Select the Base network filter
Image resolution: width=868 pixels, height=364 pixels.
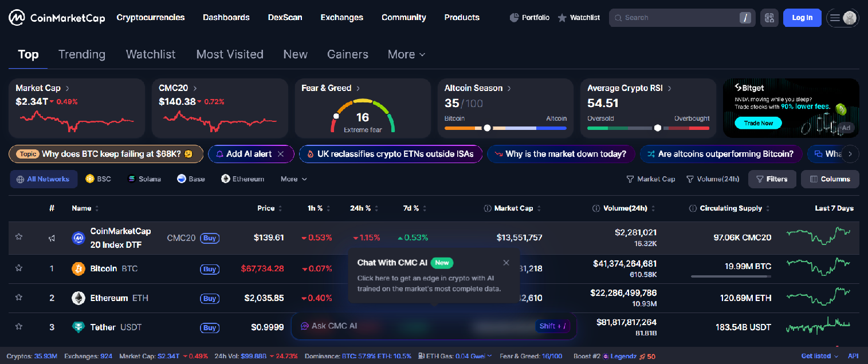[191, 179]
